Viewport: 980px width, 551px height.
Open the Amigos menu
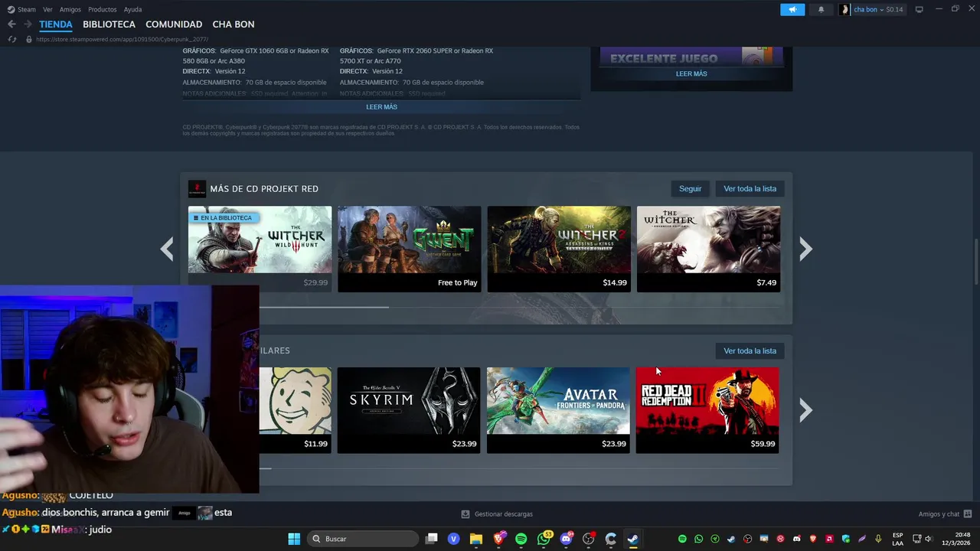[70, 9]
